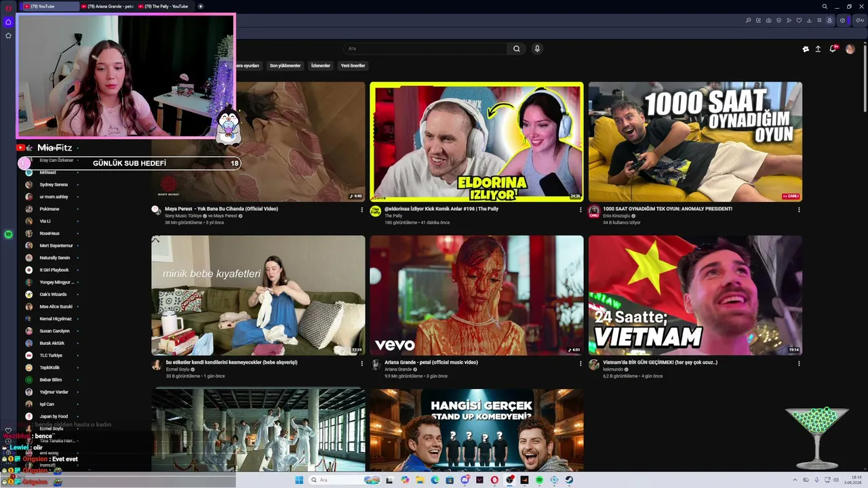Open Microsoft Edge from the taskbar

435,480
